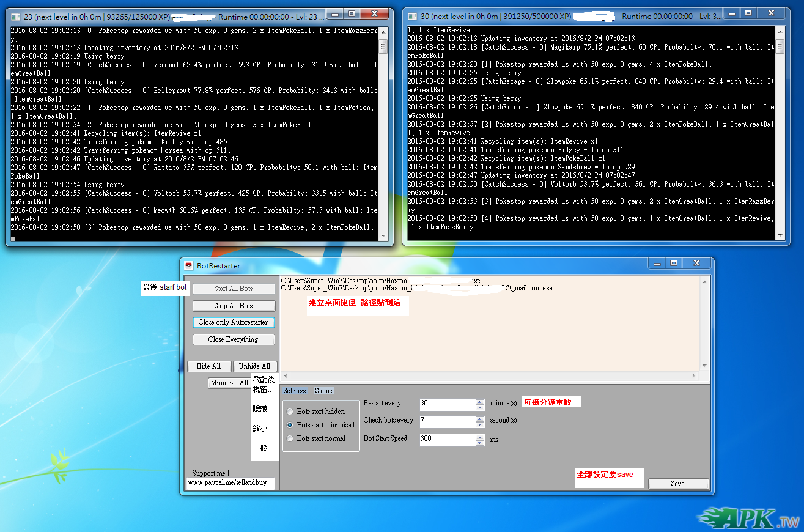This screenshot has width=804, height=532.
Task: Select the 'Bots start hidden' radio option
Action: point(290,412)
